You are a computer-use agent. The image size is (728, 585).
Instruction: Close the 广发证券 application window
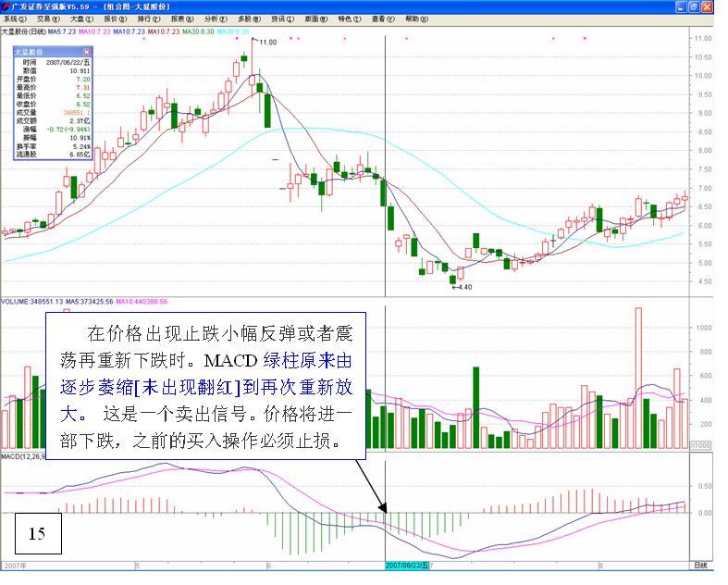tap(707, 7)
